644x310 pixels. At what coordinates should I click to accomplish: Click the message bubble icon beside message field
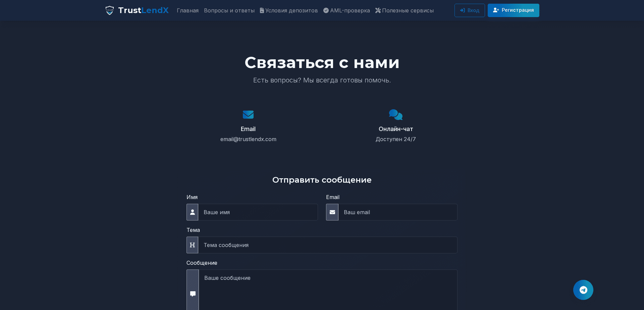pos(192,294)
